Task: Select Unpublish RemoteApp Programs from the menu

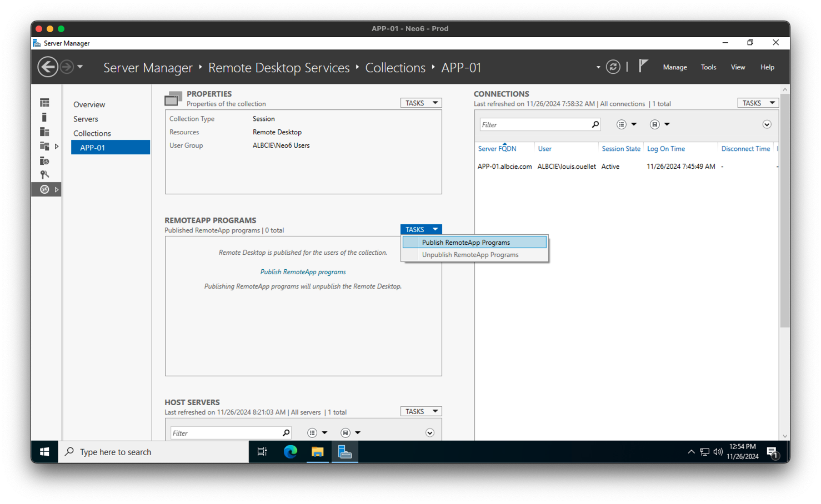Action: [470, 254]
